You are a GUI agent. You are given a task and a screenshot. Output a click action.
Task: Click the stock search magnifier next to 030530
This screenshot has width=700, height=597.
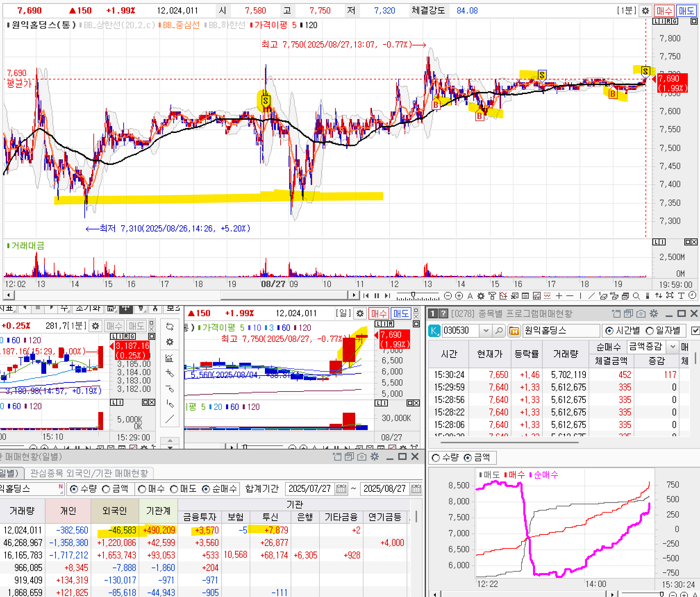tap(499, 330)
